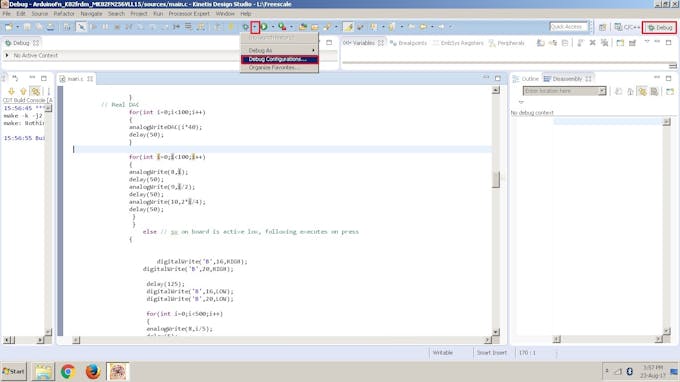Click the Forward navigation arrow icon
Image resolution: width=680 pixels, height=382 pixels.
click(441, 27)
